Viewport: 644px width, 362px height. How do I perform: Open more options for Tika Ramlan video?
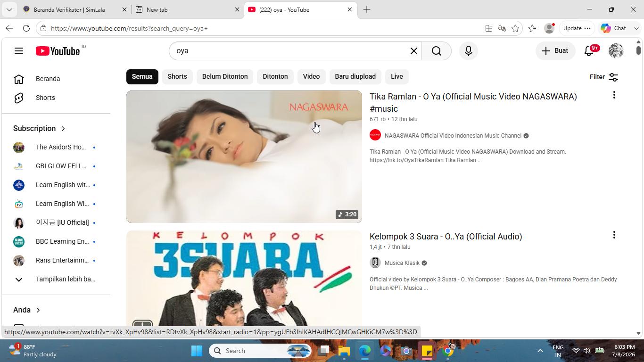pos(614,95)
